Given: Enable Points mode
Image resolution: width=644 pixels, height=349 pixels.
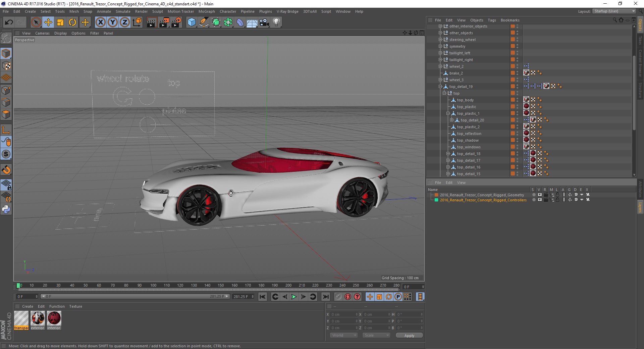Looking at the screenshot, I should (x=6, y=90).
